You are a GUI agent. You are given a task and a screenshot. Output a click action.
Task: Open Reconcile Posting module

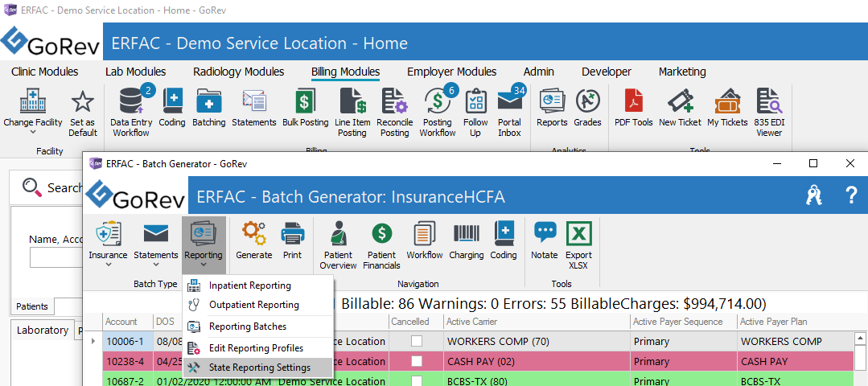click(x=395, y=113)
